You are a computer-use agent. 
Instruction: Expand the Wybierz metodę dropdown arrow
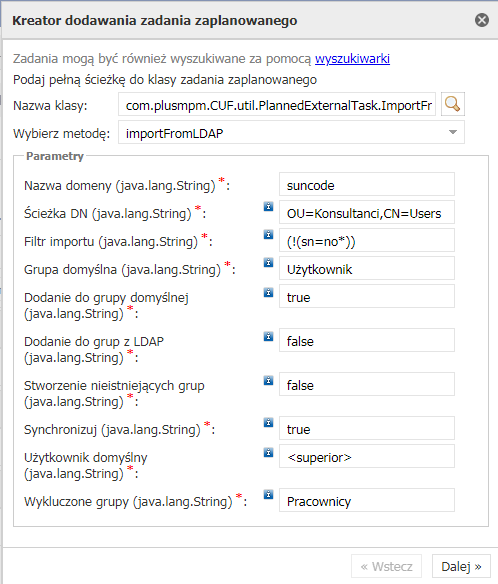point(453,132)
